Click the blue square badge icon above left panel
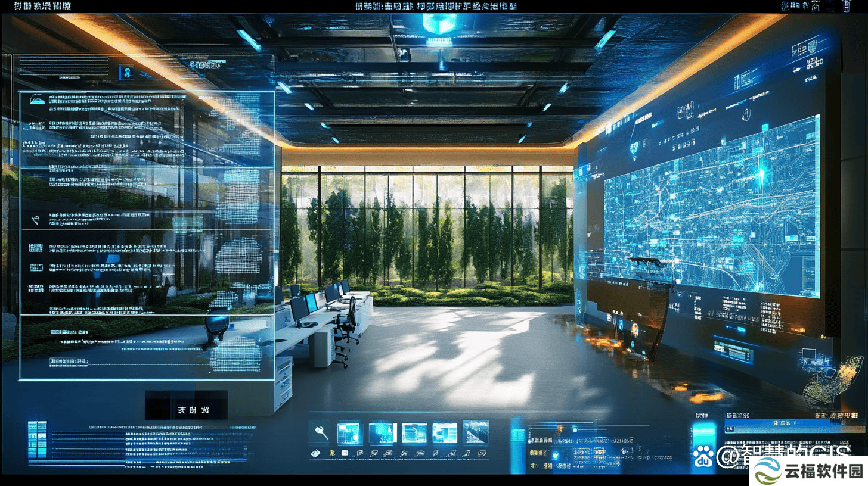 pyautogui.click(x=126, y=72)
